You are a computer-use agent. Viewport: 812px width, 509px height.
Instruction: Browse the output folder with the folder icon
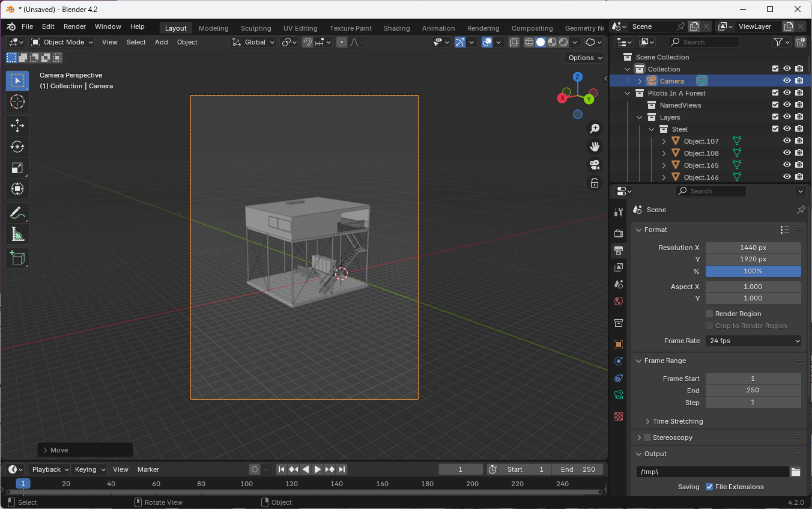click(x=796, y=472)
